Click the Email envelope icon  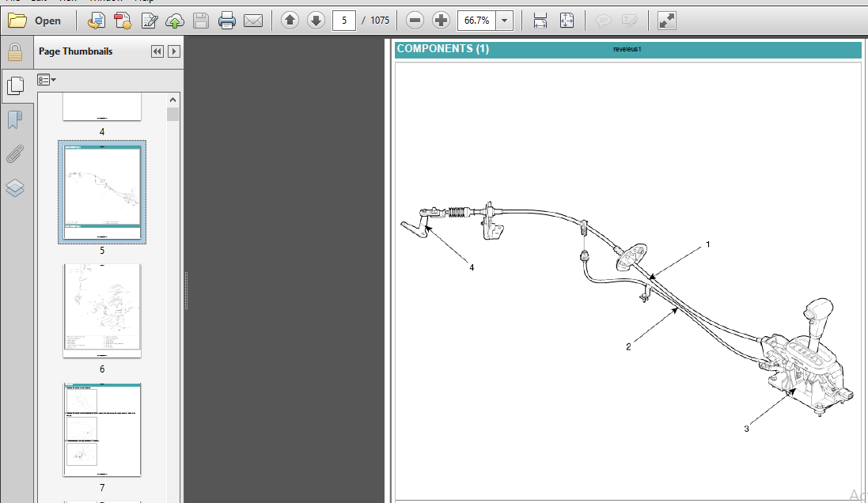[253, 21]
